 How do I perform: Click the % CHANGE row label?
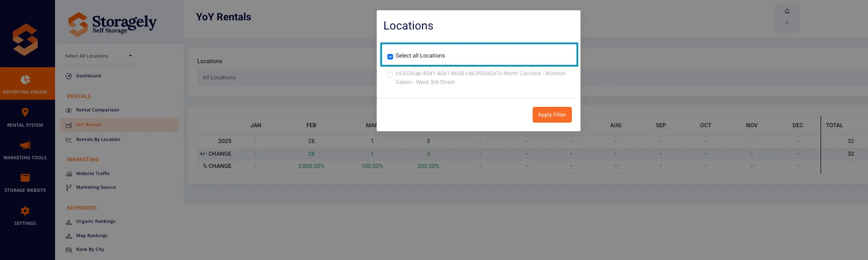click(217, 166)
